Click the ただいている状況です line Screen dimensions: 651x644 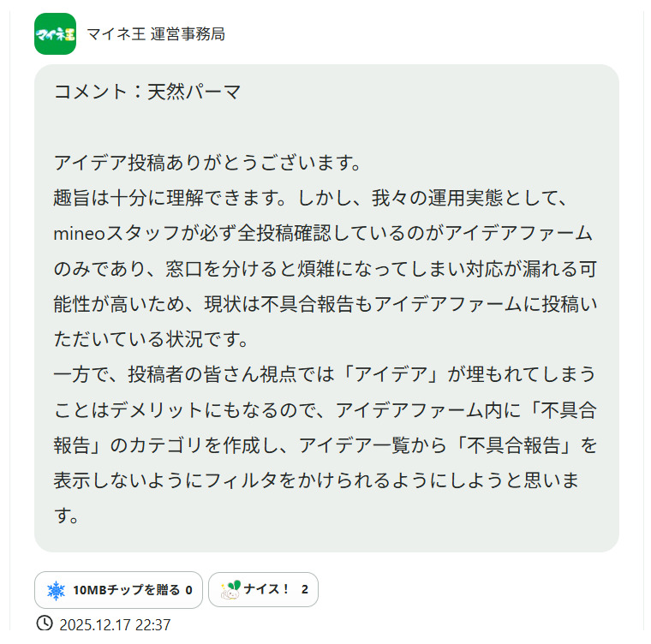click(x=150, y=339)
